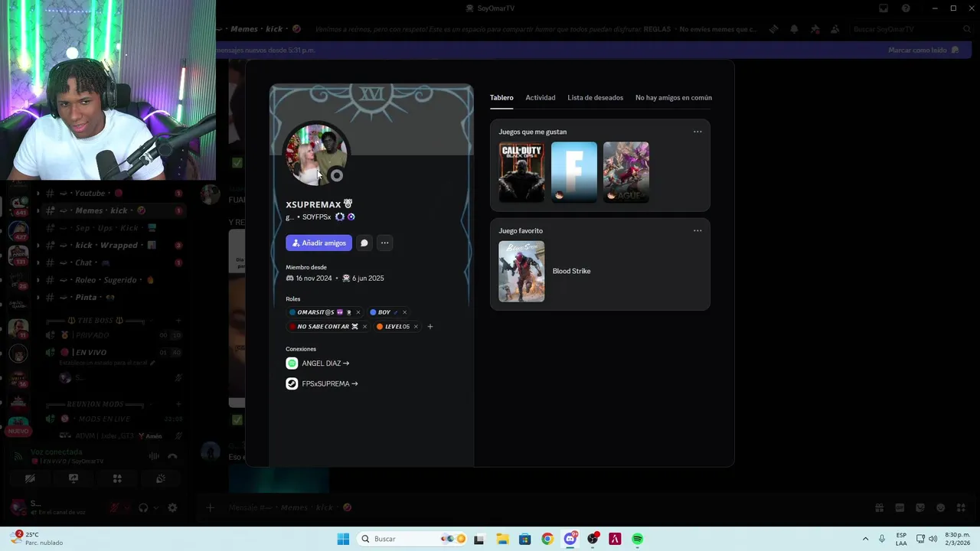This screenshot has width=980, height=551.
Task: Click the Blood Strike game title
Action: pyautogui.click(x=572, y=271)
